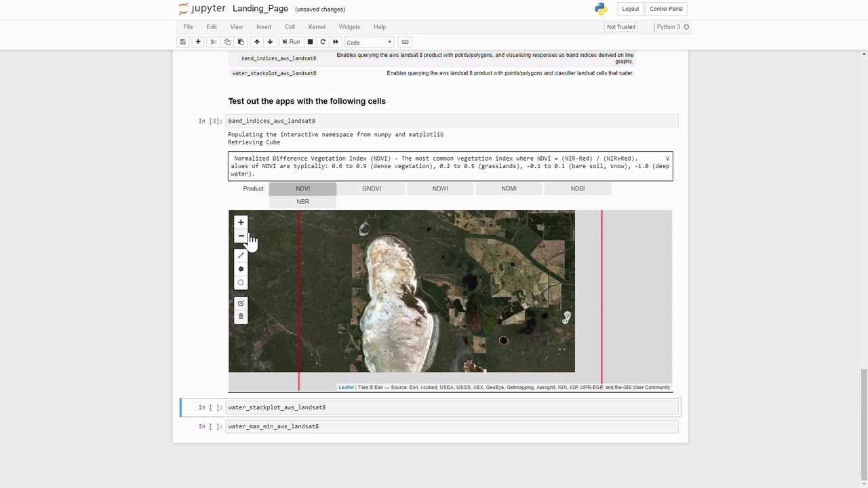
Task: Open the Control Panel button
Action: pos(666,9)
